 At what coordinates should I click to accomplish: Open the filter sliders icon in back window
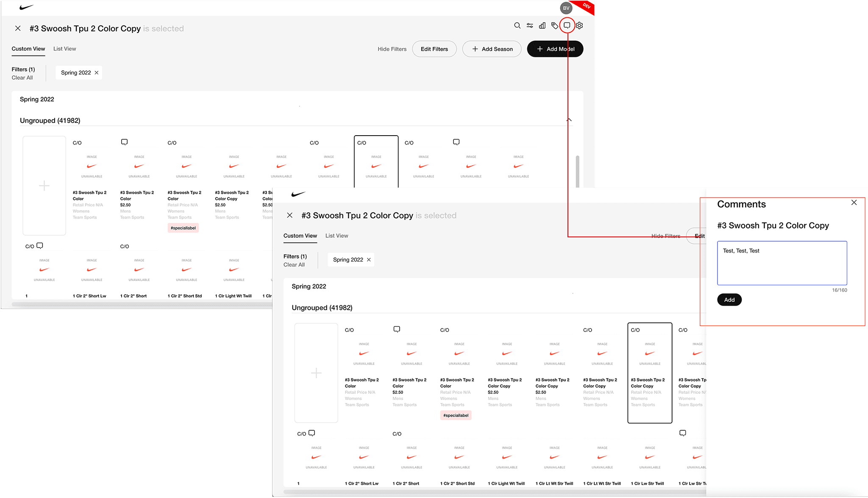(x=530, y=25)
